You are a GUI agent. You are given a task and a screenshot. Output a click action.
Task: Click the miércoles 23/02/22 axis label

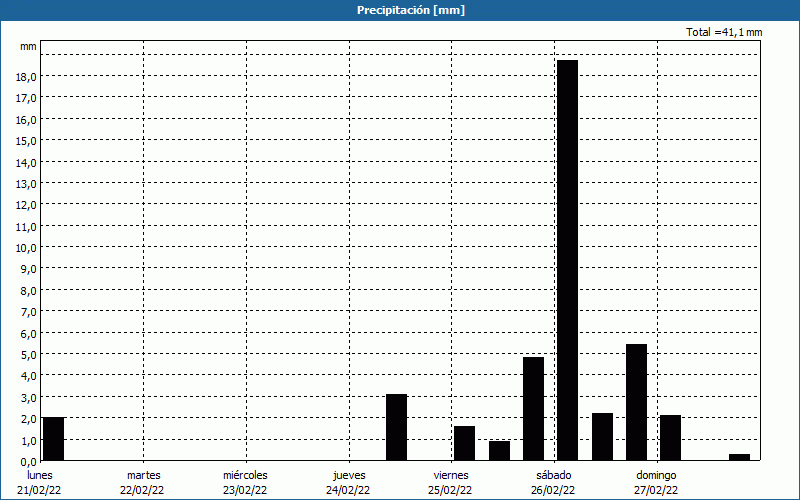tap(245, 483)
